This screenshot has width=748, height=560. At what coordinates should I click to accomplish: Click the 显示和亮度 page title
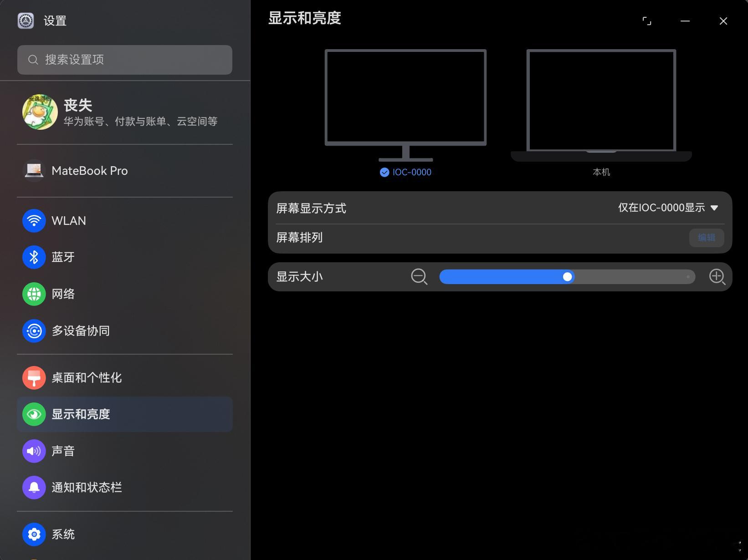(304, 18)
